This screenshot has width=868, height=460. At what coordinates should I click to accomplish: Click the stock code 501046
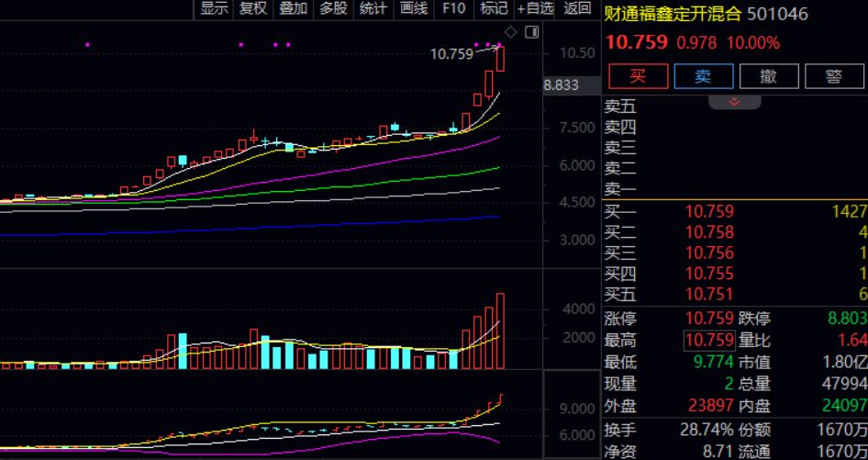click(778, 14)
